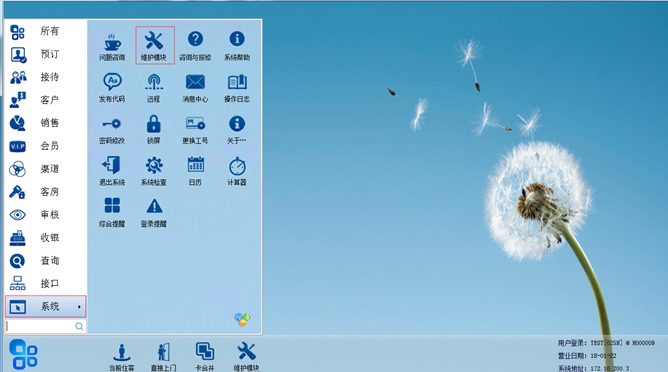Click the start menu search field
Image resolution: width=668 pixels, height=372 pixels.
tap(46, 326)
